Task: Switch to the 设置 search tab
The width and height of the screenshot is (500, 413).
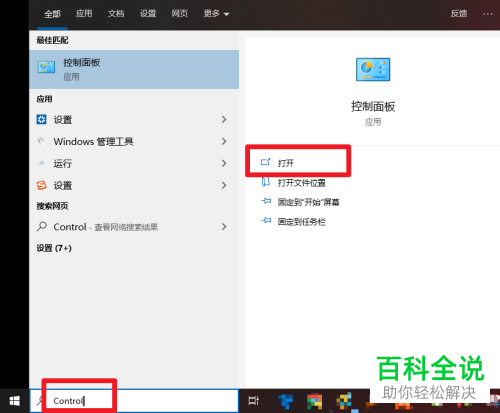Action: click(148, 14)
